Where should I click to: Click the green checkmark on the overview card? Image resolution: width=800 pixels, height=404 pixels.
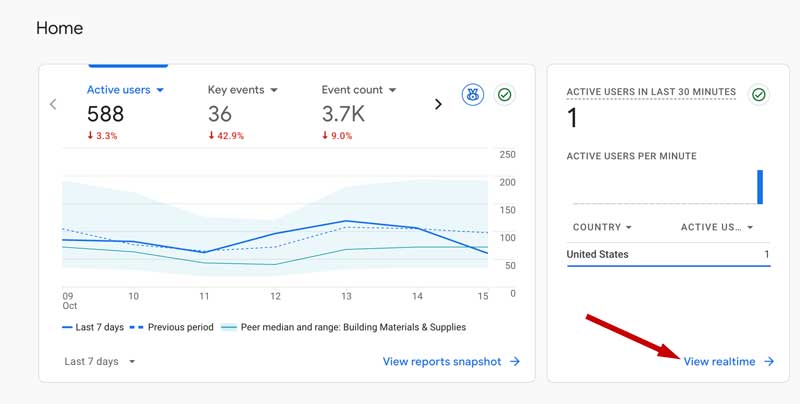(x=504, y=95)
